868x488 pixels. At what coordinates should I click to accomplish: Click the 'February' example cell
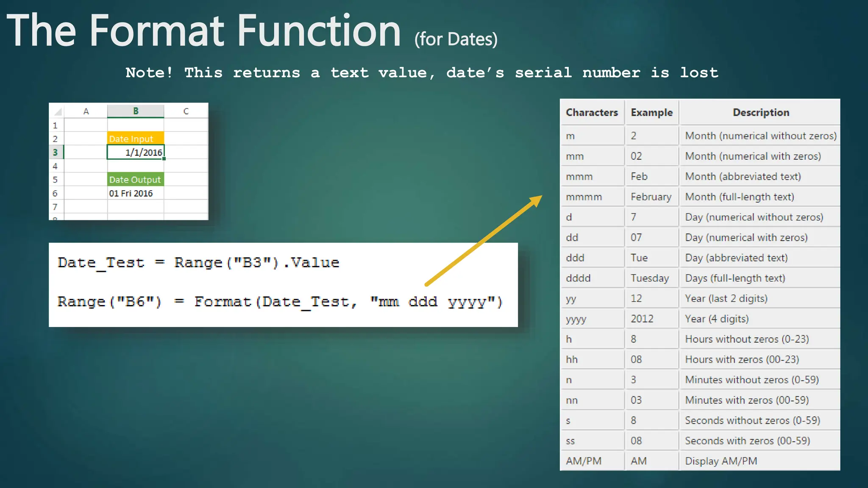tap(651, 197)
